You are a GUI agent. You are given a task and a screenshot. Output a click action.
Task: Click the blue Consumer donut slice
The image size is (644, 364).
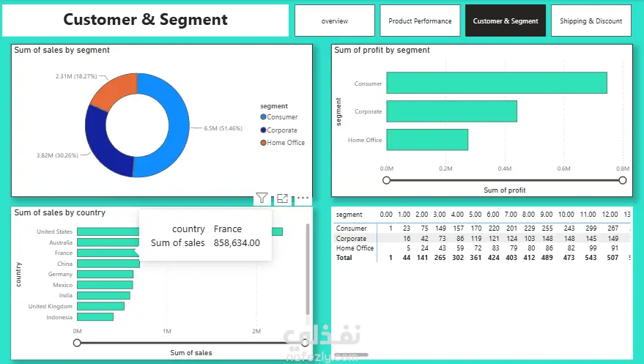point(177,125)
